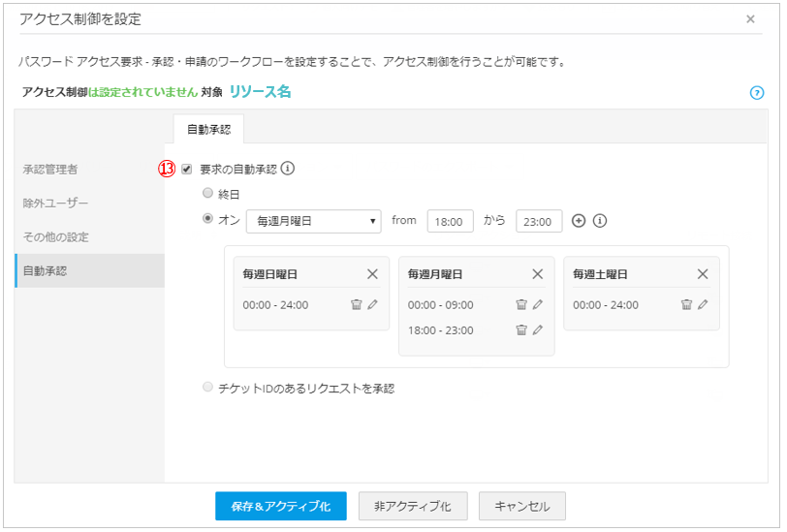Screen dimensions: 787x532
Task: Toggle the 要求の自動承認 checkbox
Action: pyautogui.click(x=187, y=169)
